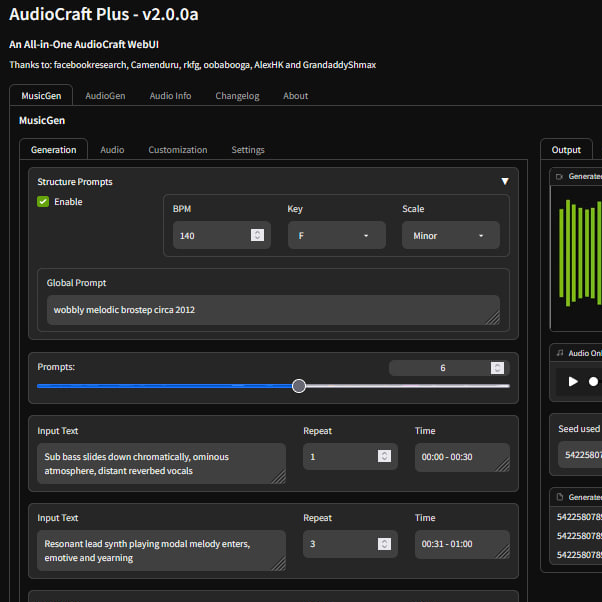Click the green waveform video preview

(x=576, y=258)
